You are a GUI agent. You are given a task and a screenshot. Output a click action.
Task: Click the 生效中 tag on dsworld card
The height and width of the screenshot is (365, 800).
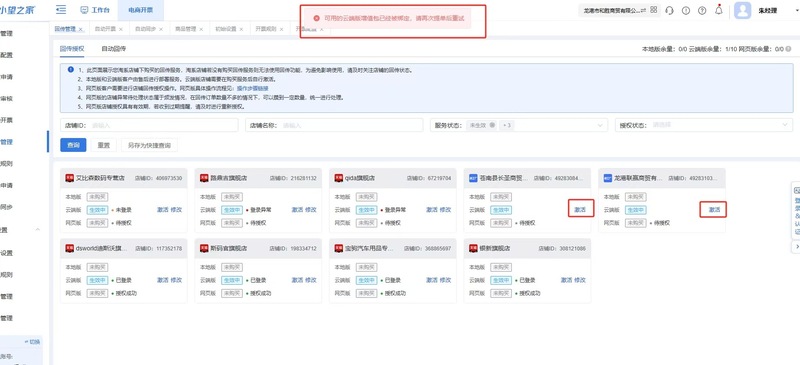pyautogui.click(x=97, y=280)
